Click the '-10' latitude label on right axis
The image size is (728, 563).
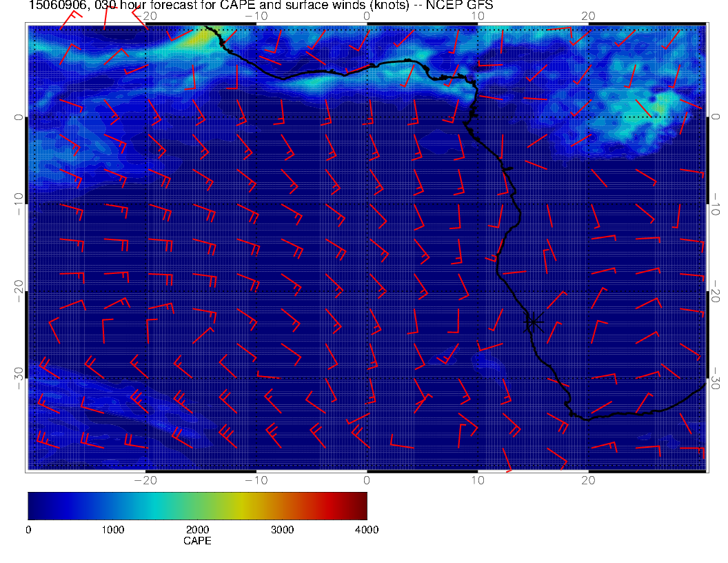(x=716, y=204)
